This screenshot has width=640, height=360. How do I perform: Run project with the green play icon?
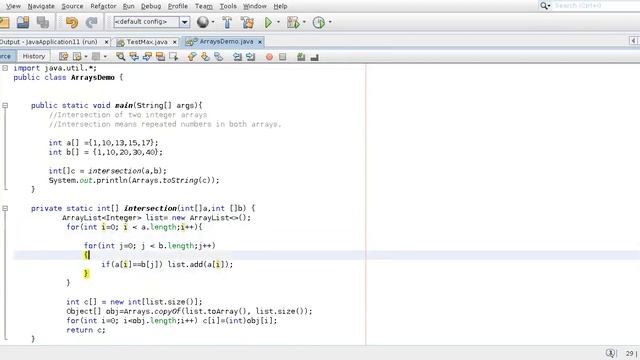coord(268,22)
